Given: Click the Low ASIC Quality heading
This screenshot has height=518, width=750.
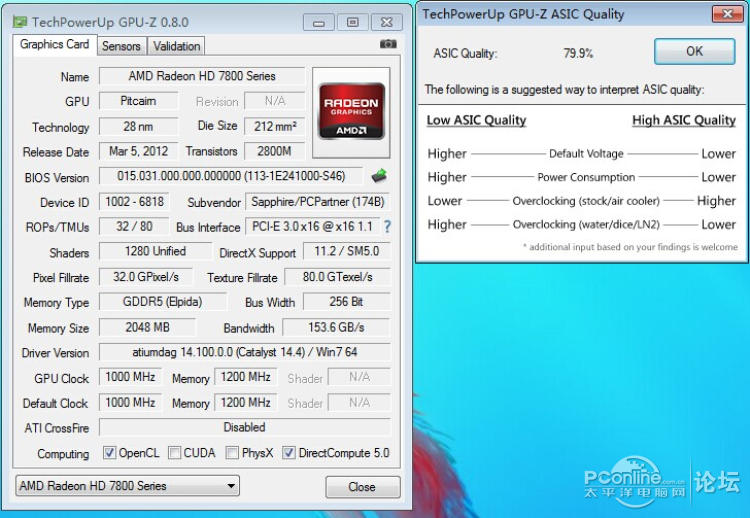Looking at the screenshot, I should (476, 120).
